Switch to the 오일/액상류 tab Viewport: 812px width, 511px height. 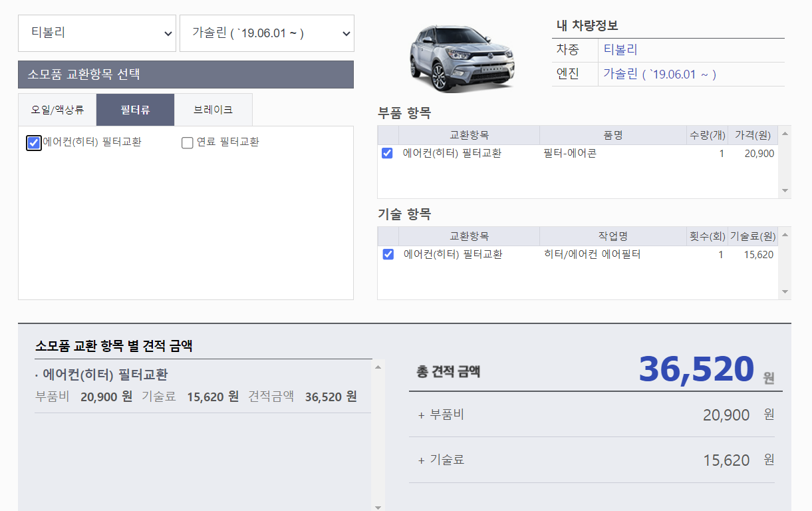[x=57, y=110]
